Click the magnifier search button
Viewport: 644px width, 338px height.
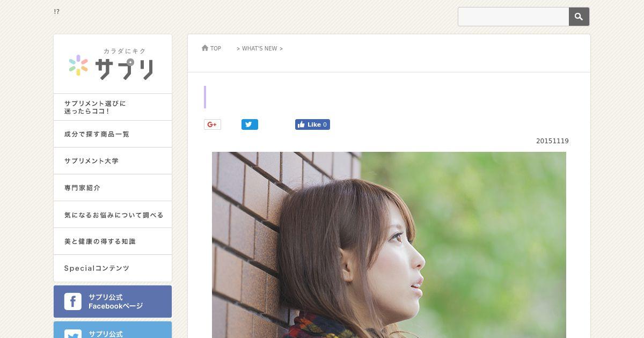click(x=579, y=17)
